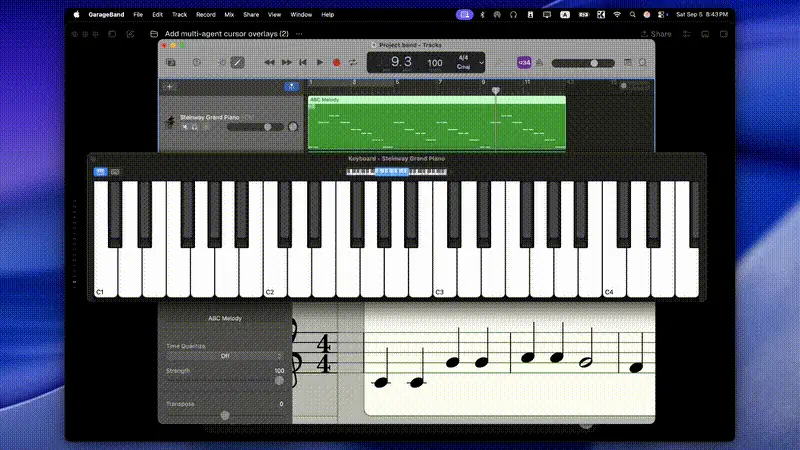Screen dimensions: 800x450
Task: Click the Cmaj key signature
Action: [x=463, y=67]
